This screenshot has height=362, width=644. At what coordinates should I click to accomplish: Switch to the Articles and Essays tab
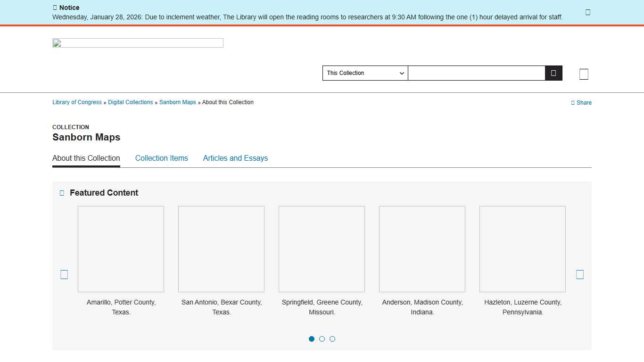235,158
